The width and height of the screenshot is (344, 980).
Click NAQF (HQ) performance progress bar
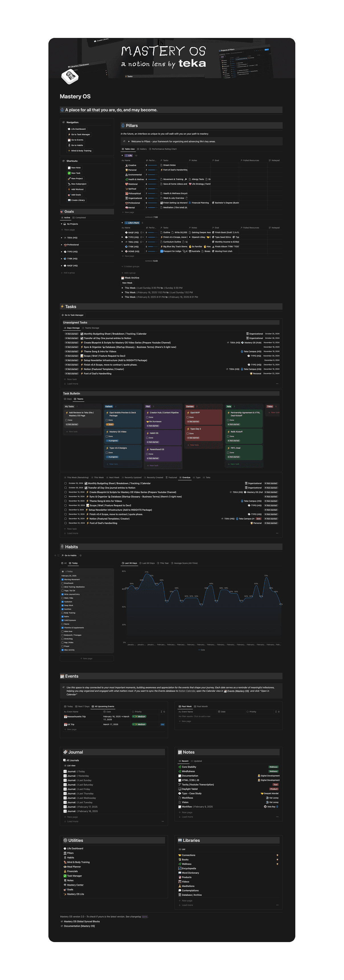pyautogui.click(x=153, y=232)
